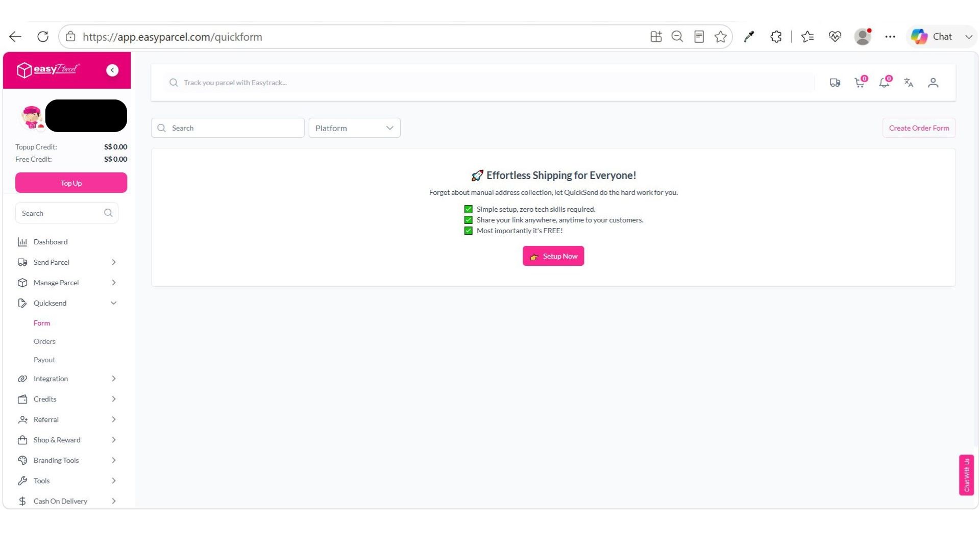
Task: Open the shopping cart icon
Action: (860, 82)
